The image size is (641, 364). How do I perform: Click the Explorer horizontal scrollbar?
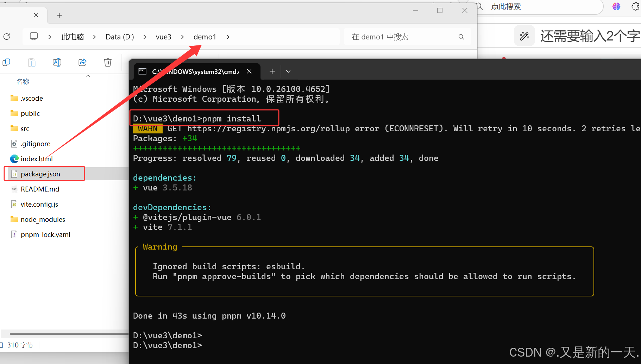tap(69, 334)
